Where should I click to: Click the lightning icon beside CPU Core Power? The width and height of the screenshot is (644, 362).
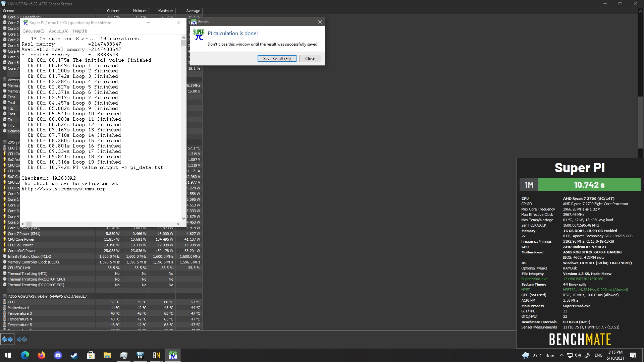(5, 239)
